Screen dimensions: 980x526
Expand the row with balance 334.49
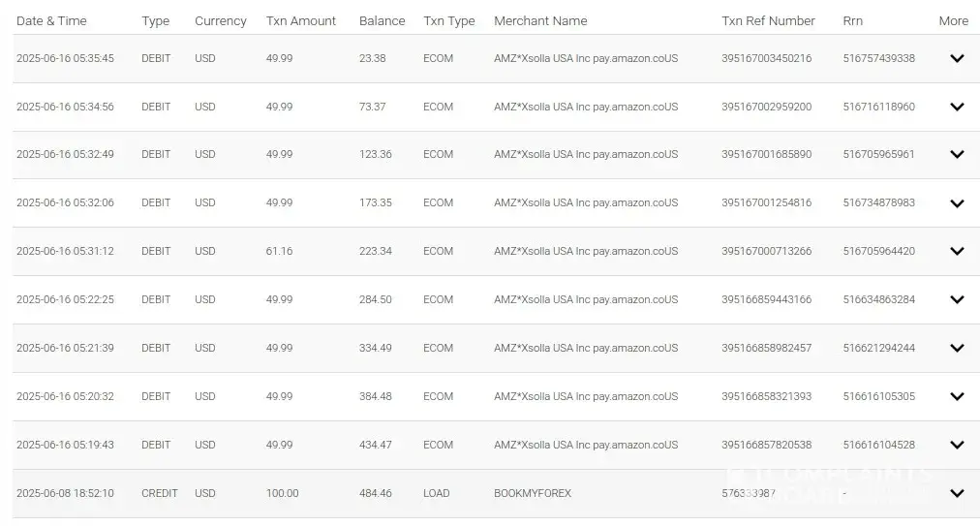tap(957, 348)
